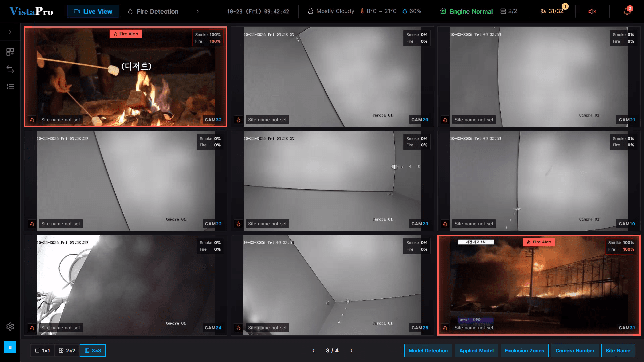Toggle the Model Detection overlay button
The width and height of the screenshot is (644, 362).
tap(428, 351)
